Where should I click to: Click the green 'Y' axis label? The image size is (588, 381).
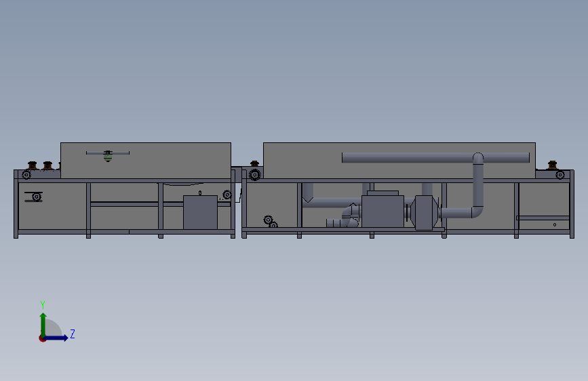43,304
